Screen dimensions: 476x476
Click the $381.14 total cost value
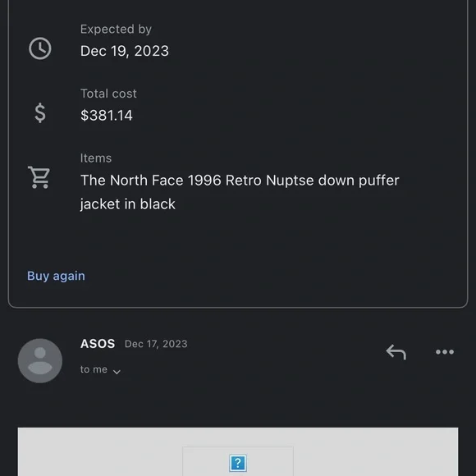[x=107, y=116]
